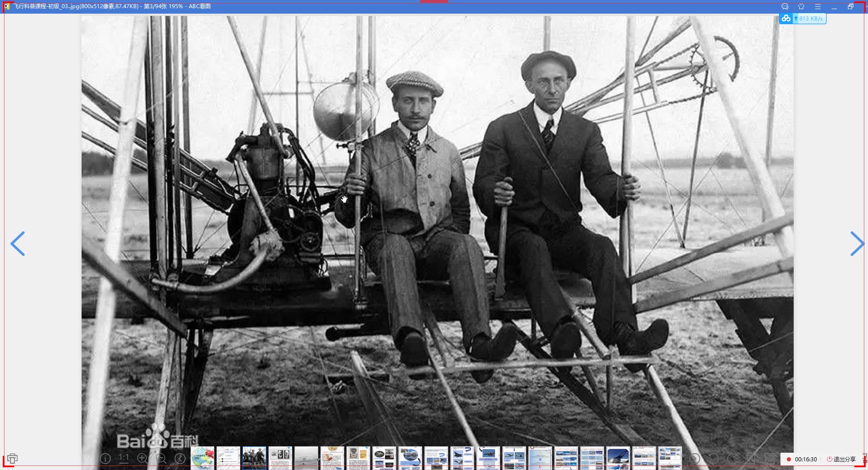Go to the next image with the right arrow
The width and height of the screenshot is (868, 470).
857,244
